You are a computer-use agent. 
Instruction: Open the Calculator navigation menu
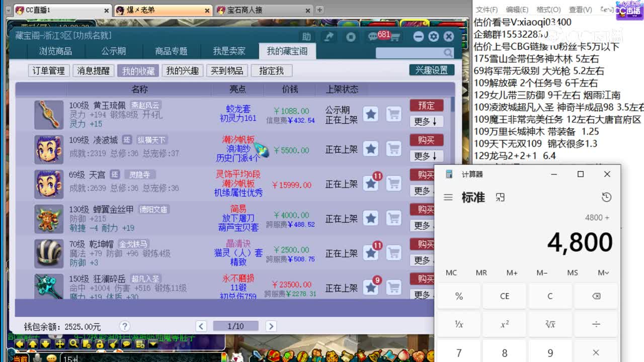point(448,197)
